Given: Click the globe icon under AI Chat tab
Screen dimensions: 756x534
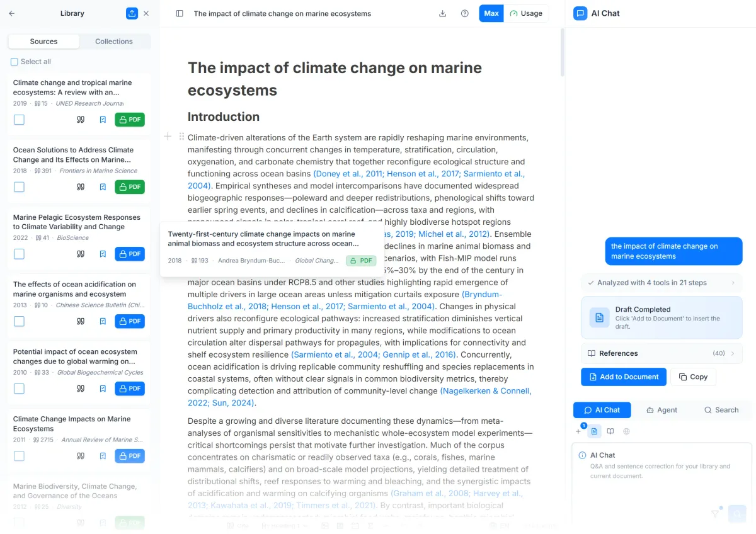Looking at the screenshot, I should (x=626, y=431).
